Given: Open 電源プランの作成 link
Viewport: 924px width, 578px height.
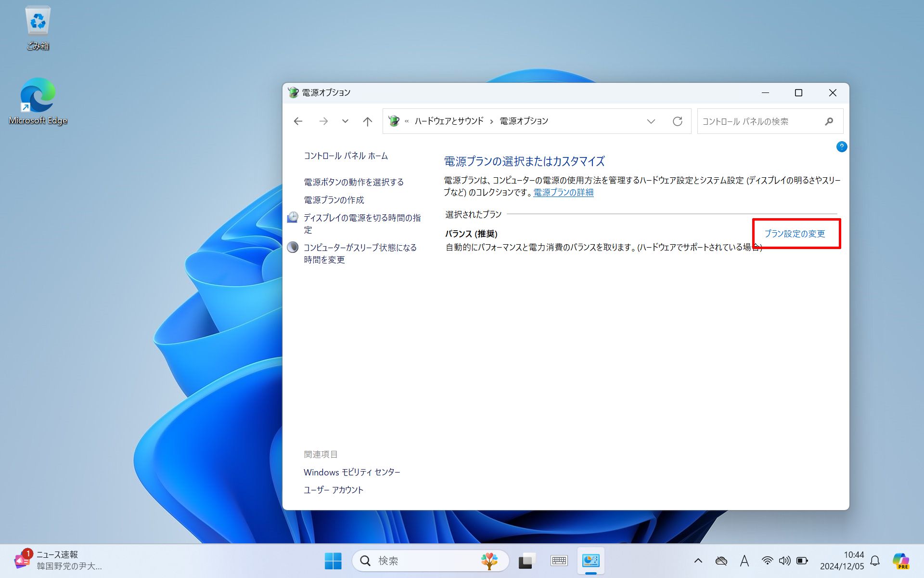Looking at the screenshot, I should (x=334, y=200).
